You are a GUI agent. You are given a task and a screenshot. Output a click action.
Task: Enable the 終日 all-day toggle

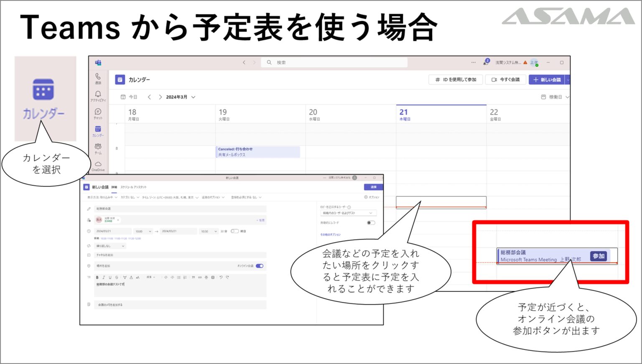(x=234, y=231)
